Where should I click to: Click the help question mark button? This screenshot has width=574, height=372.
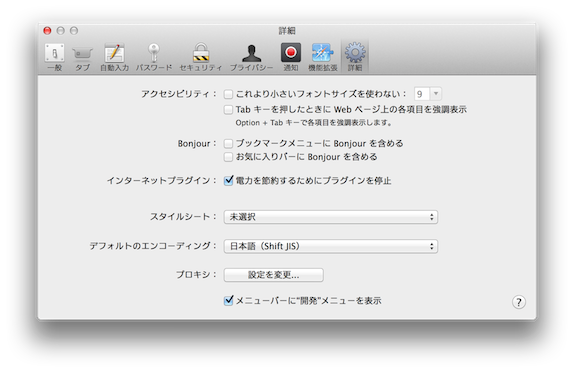[518, 302]
